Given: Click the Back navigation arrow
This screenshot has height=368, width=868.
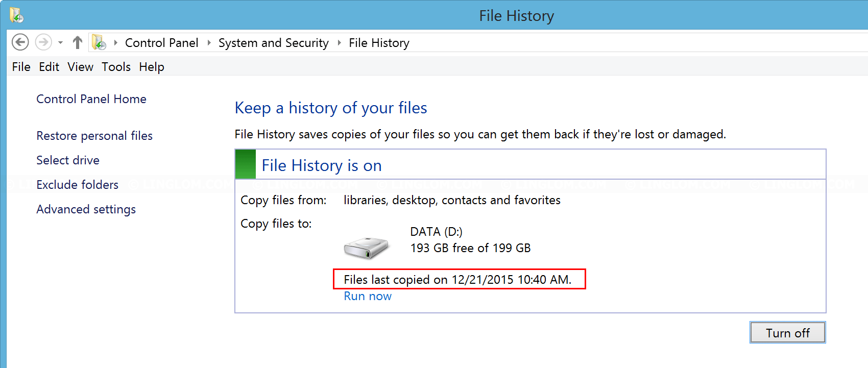Looking at the screenshot, I should [x=20, y=42].
